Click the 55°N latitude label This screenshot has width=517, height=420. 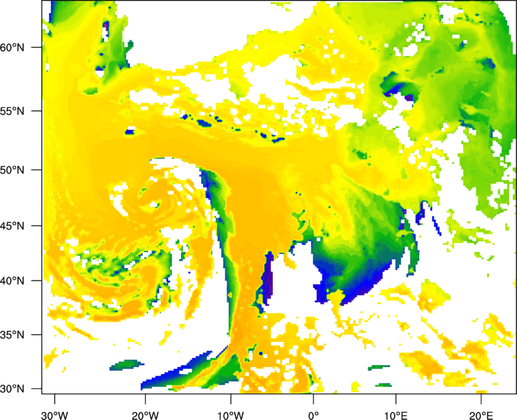12,111
